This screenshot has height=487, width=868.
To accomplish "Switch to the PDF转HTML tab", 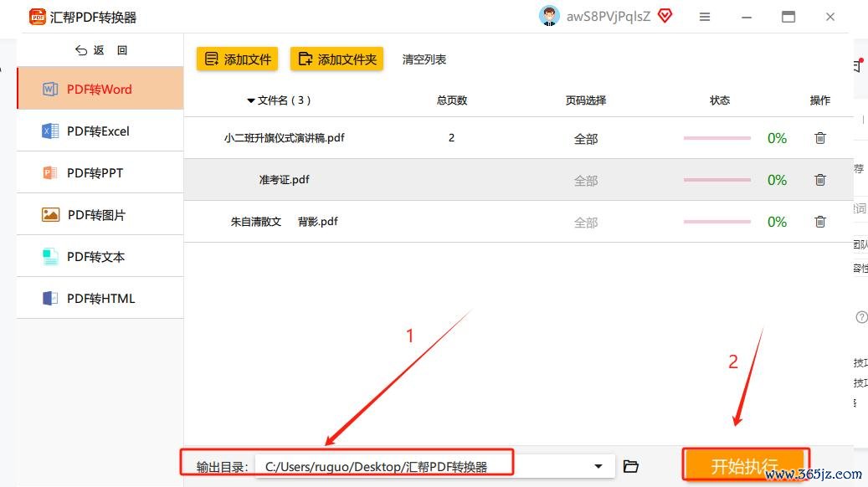I will [100, 298].
